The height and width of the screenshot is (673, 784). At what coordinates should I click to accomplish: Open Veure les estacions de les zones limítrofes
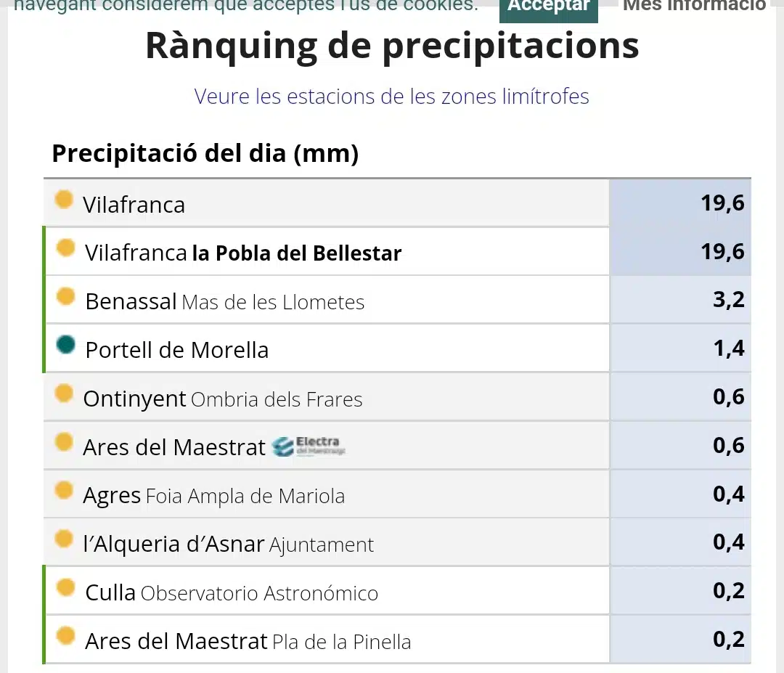coord(391,97)
